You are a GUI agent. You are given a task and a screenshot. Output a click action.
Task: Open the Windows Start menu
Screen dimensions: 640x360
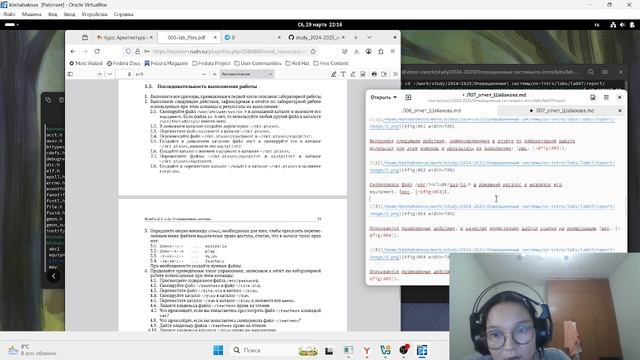pyautogui.click(x=218, y=350)
